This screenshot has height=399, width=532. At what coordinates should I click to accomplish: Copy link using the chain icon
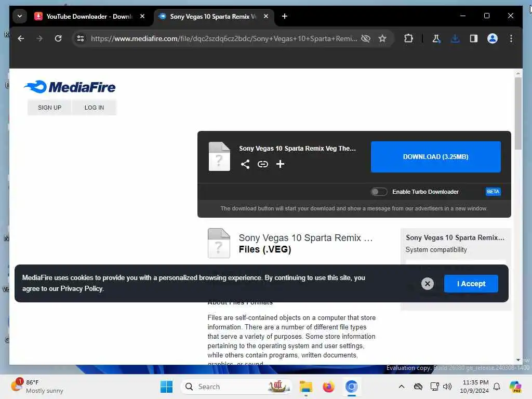click(262, 164)
